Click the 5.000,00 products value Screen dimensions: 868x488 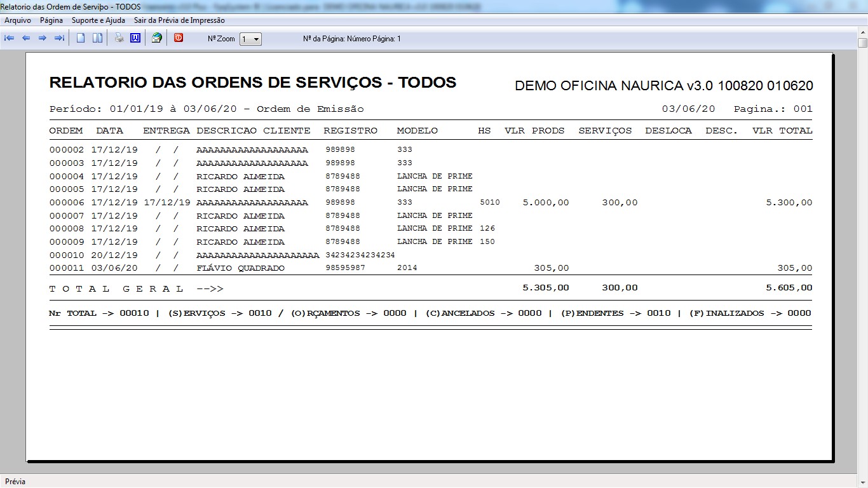(x=546, y=203)
